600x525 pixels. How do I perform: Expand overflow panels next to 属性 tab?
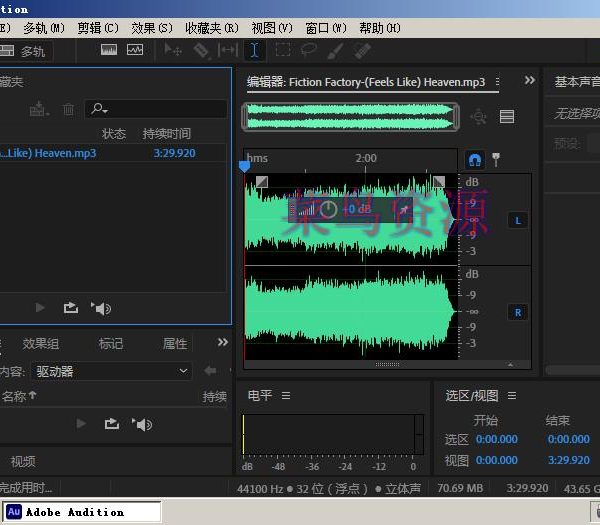tap(222, 343)
